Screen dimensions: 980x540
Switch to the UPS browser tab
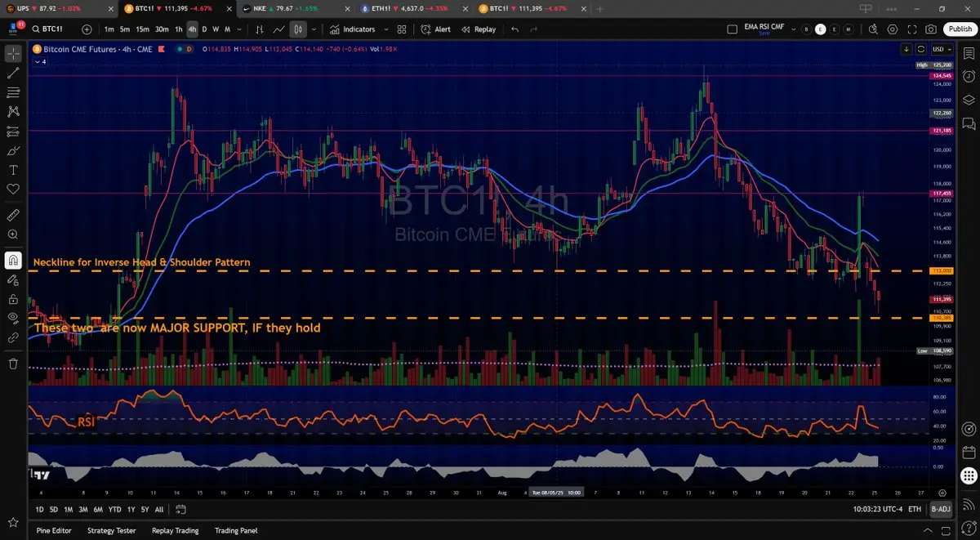(x=58, y=8)
